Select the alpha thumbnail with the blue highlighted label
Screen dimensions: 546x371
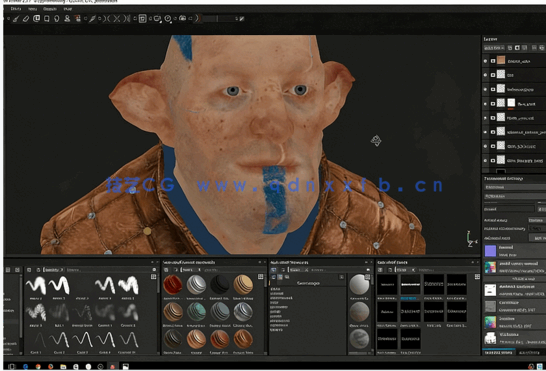click(410, 285)
